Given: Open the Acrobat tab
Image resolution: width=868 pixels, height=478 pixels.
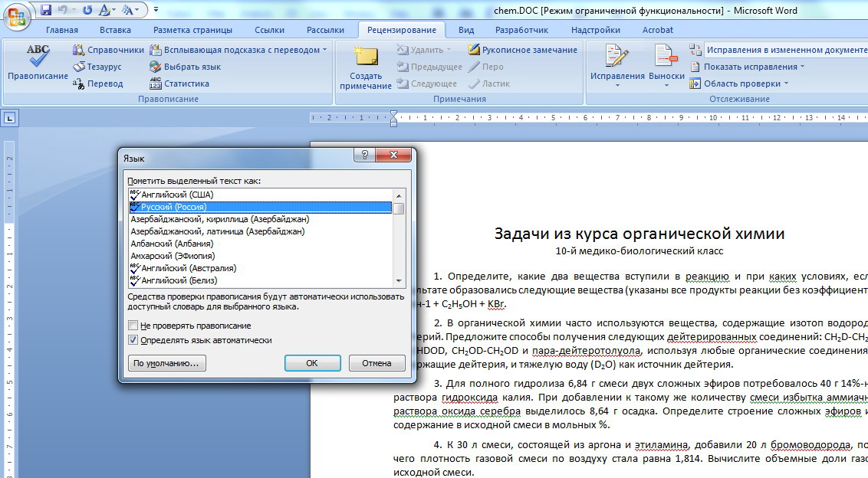Looking at the screenshot, I should pyautogui.click(x=658, y=30).
